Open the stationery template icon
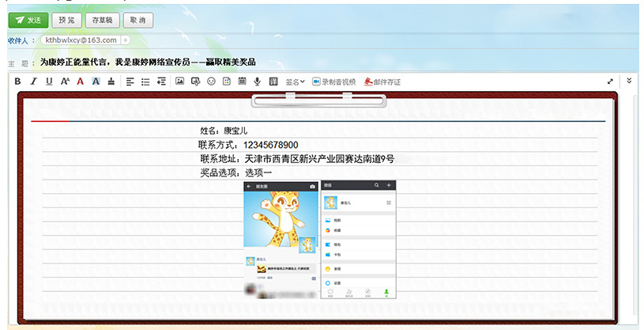This screenshot has height=330, width=644. coord(227,82)
